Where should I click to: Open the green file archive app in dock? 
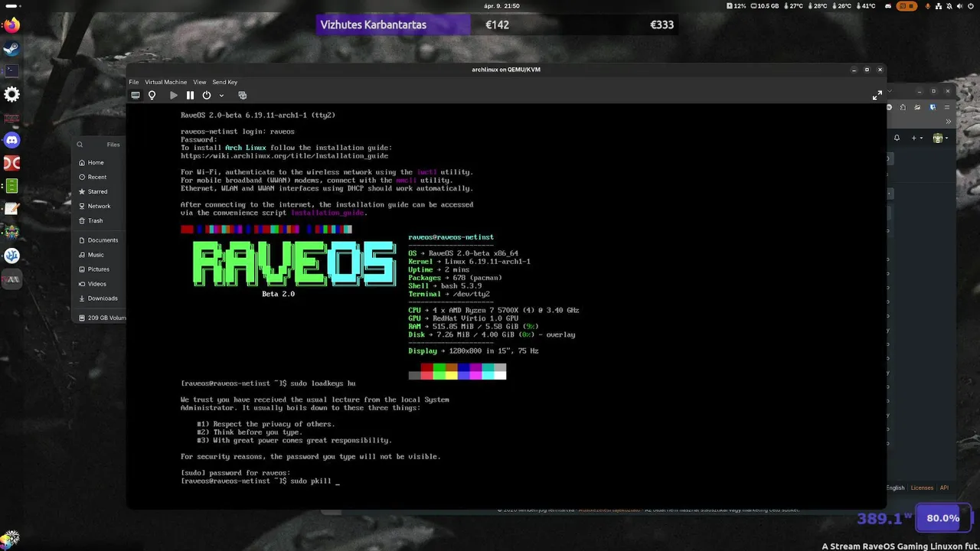pos(11,186)
